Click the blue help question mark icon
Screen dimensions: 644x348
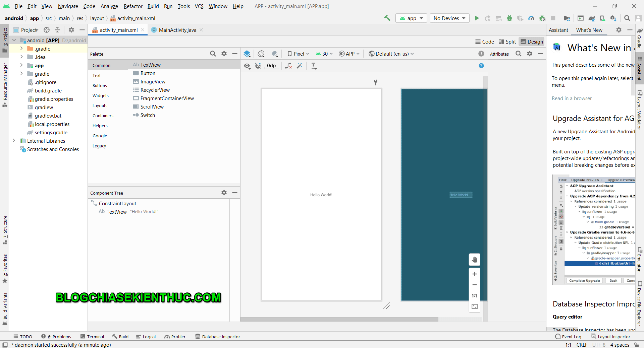(481, 66)
